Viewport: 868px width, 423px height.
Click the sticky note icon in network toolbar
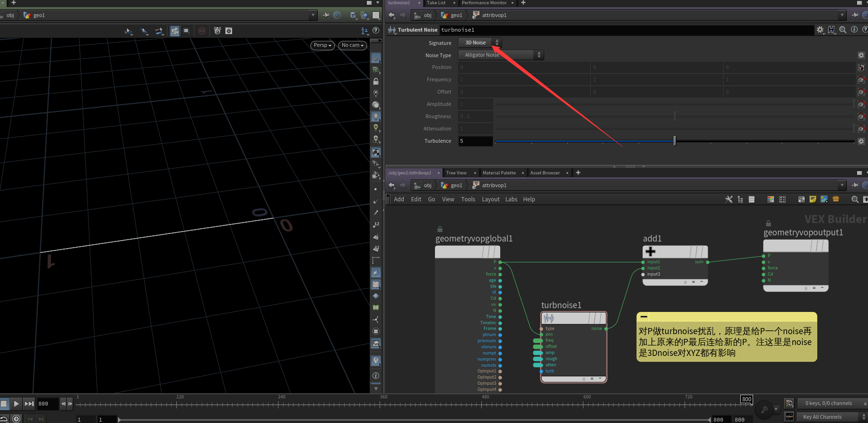(x=813, y=199)
